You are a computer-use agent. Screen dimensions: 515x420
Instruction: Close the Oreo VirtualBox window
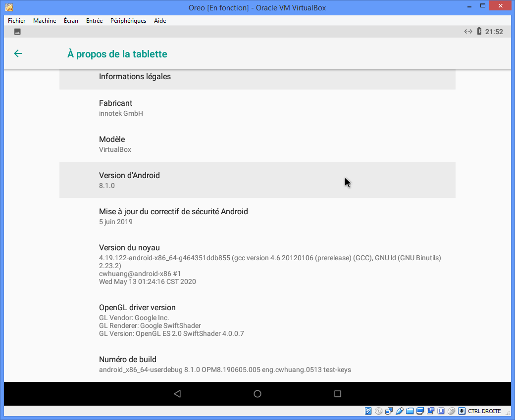pos(501,6)
